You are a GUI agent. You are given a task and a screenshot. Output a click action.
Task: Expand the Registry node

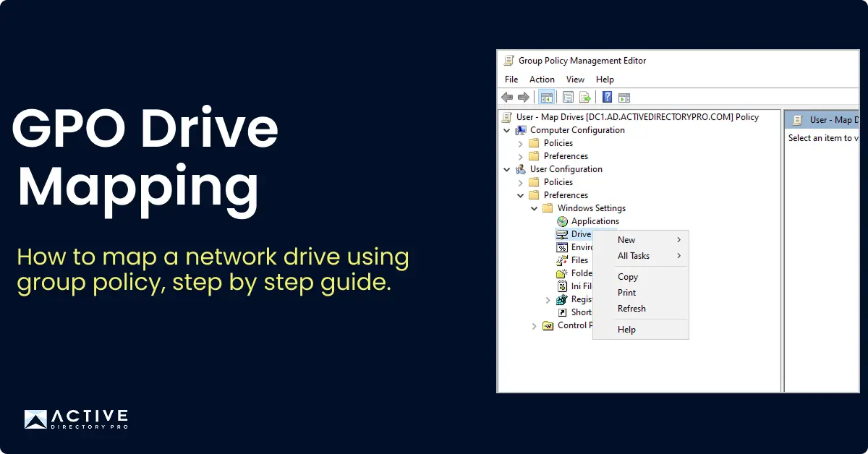click(548, 299)
